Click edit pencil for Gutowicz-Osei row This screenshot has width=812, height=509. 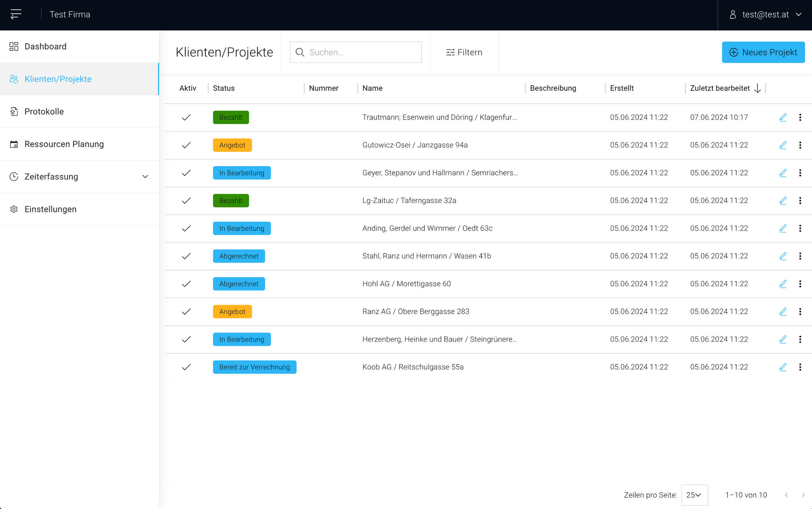[x=783, y=145]
